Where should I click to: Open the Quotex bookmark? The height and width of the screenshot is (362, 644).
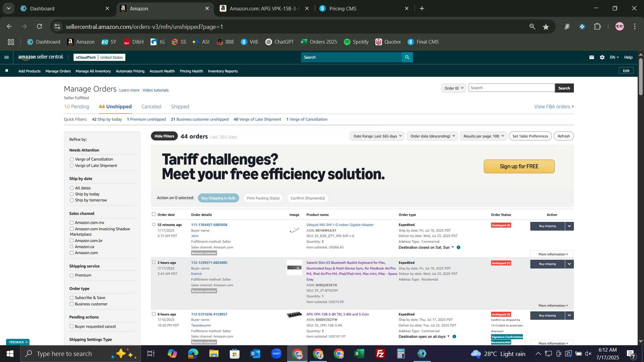pyautogui.click(x=388, y=42)
